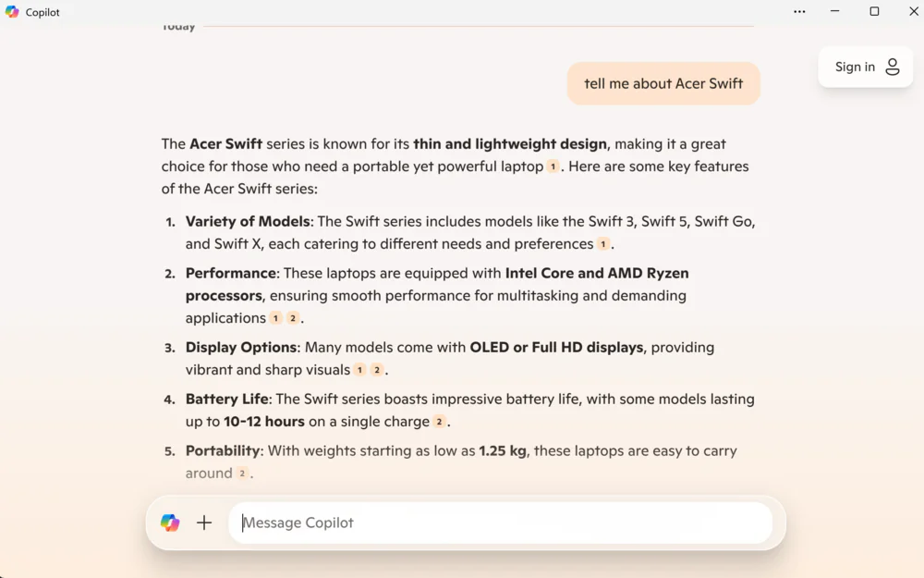924x578 pixels.
Task: Close the Copilot window
Action: (914, 12)
